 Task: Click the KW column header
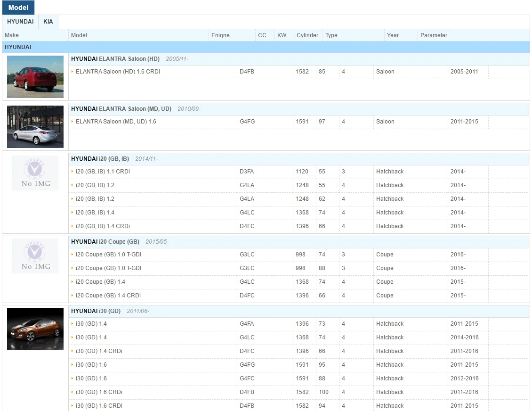tap(284, 35)
